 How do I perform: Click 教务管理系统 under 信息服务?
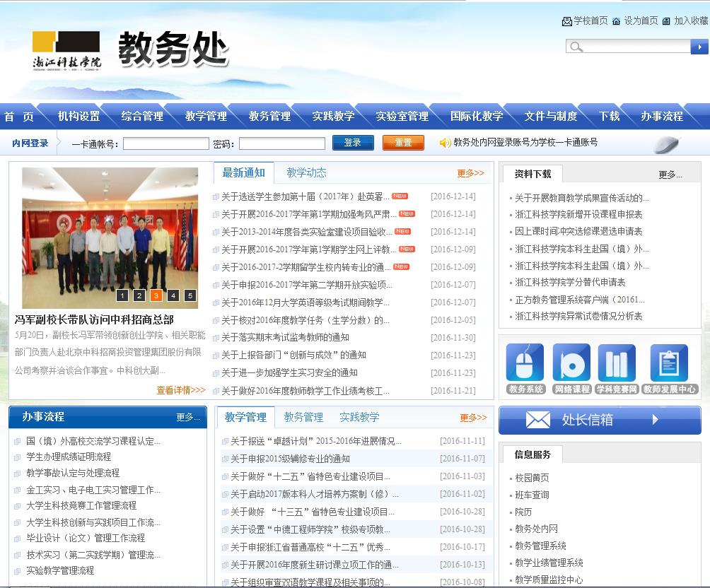(x=541, y=546)
